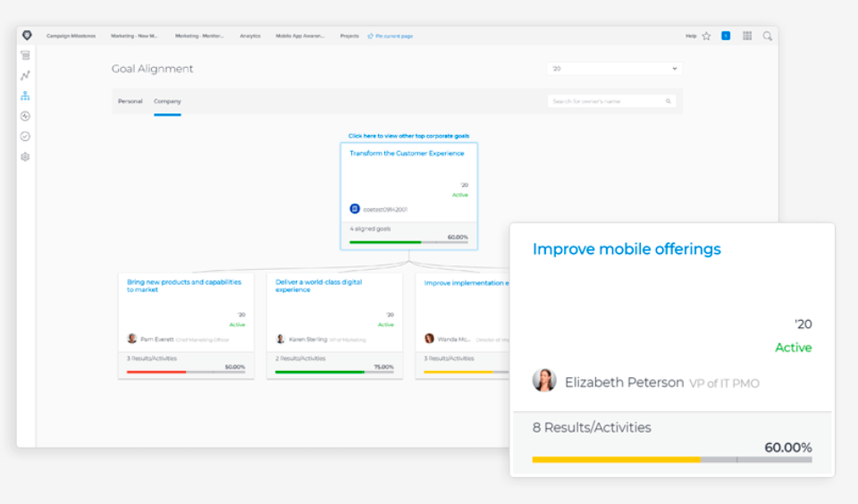Click 3 Results/Activities under Pam Everett
Screen dimensions: 858x504
tap(152, 358)
